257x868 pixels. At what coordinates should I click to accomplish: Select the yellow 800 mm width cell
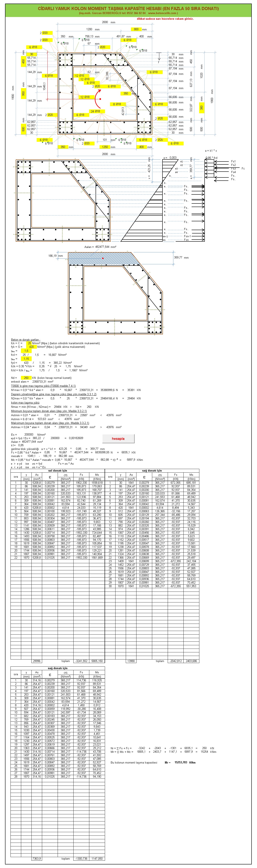pyautogui.click(x=136, y=29)
